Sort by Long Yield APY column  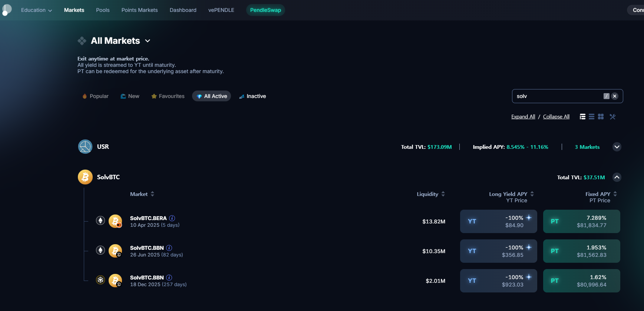click(x=512, y=194)
